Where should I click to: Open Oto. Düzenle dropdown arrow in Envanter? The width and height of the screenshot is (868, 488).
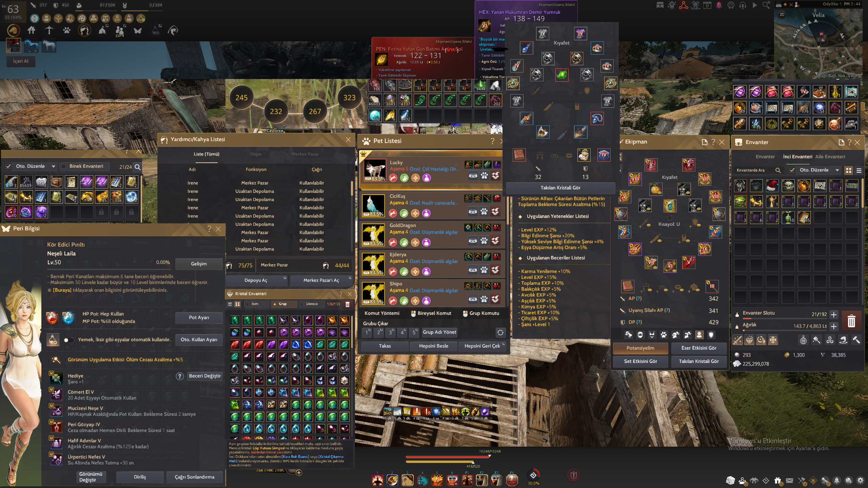(x=837, y=170)
